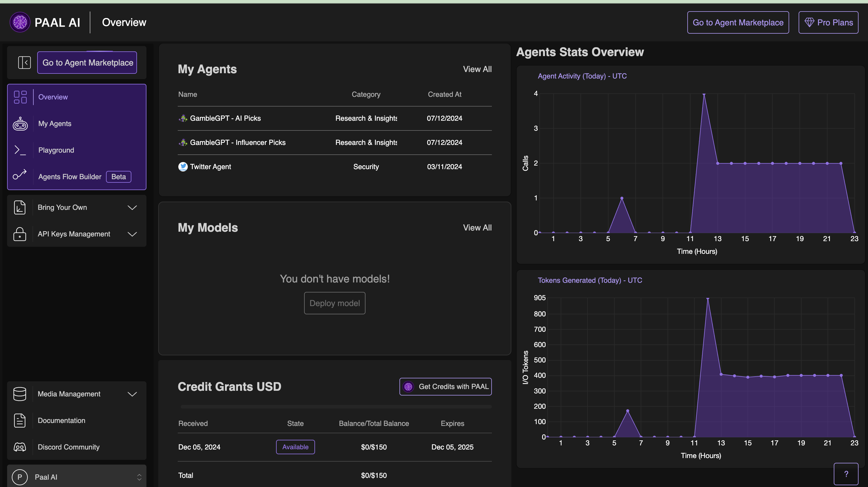Click the Discord Community icon
The width and height of the screenshot is (868, 487).
tap(19, 447)
